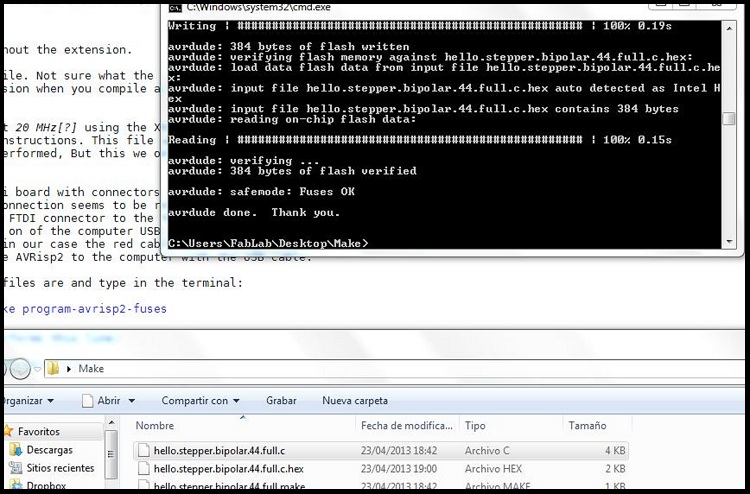750x494 pixels.
Task: Sort files by the Nombre column
Action: click(244, 425)
